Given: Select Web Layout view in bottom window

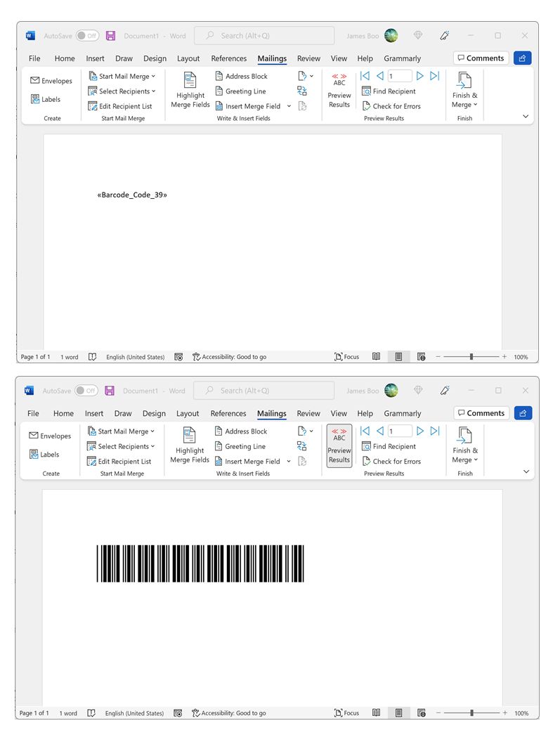Looking at the screenshot, I should 422,712.
